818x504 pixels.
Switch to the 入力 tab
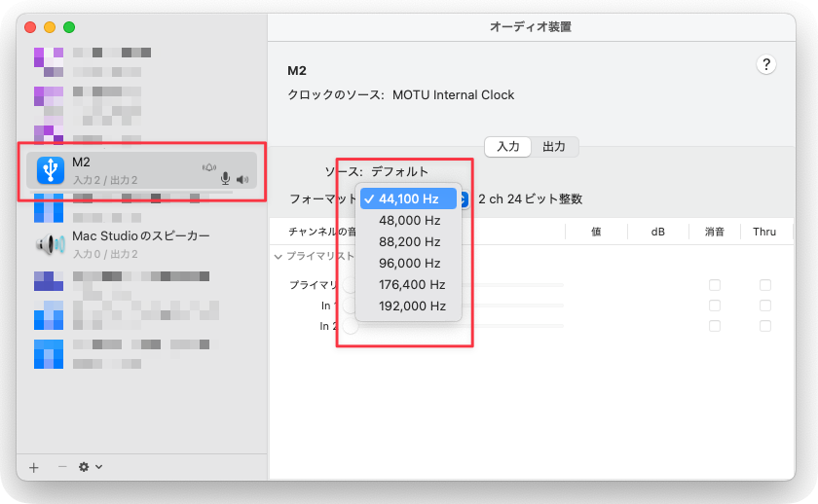pos(508,147)
